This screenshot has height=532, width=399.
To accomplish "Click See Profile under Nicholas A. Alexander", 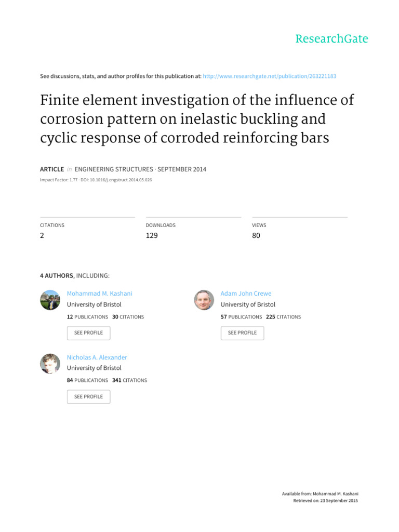I will pos(88,396).
